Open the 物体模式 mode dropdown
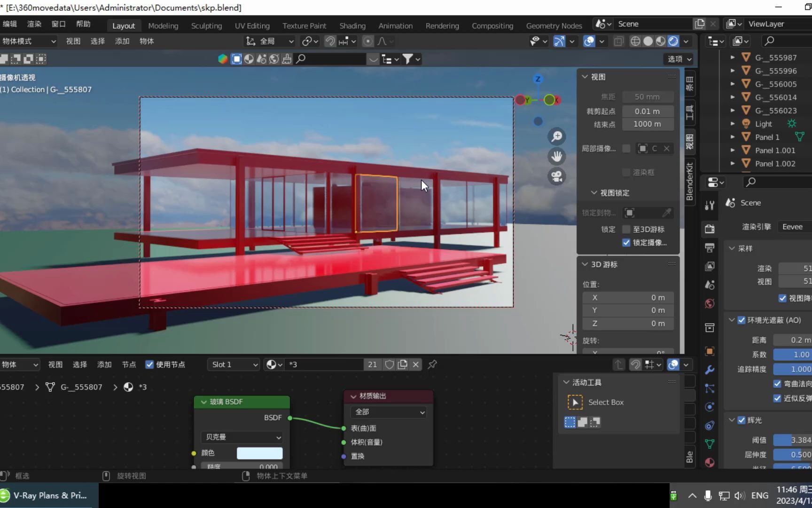 (x=29, y=41)
